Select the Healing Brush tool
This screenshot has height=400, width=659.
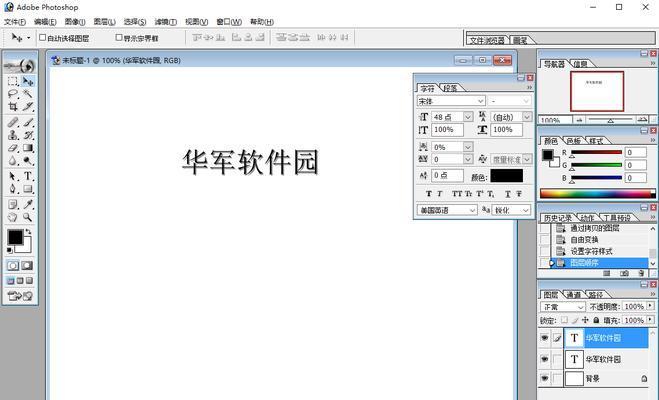pos(13,122)
